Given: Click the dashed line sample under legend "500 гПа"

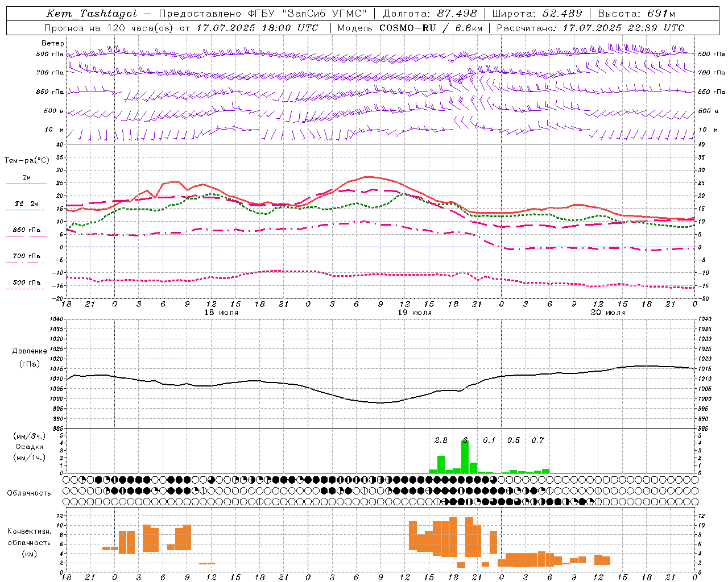Looking at the screenshot, I should 25,289.
